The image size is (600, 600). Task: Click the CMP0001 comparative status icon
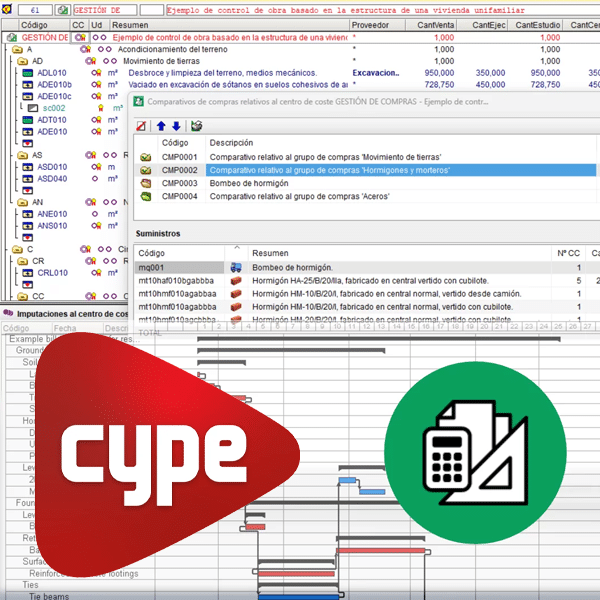point(145,157)
